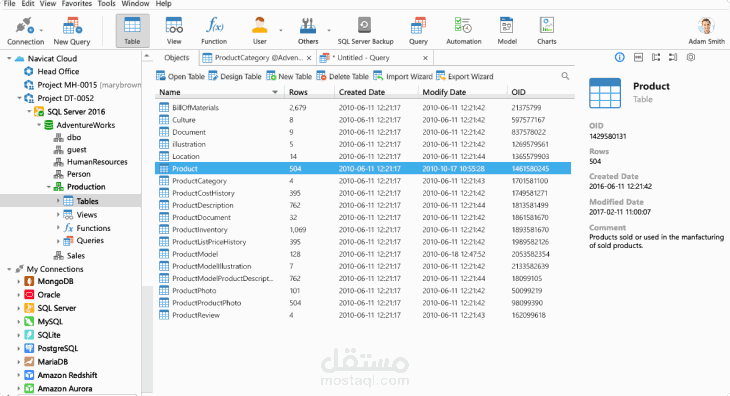
Task: Click the Adam Smith profile avatar
Action: (706, 26)
